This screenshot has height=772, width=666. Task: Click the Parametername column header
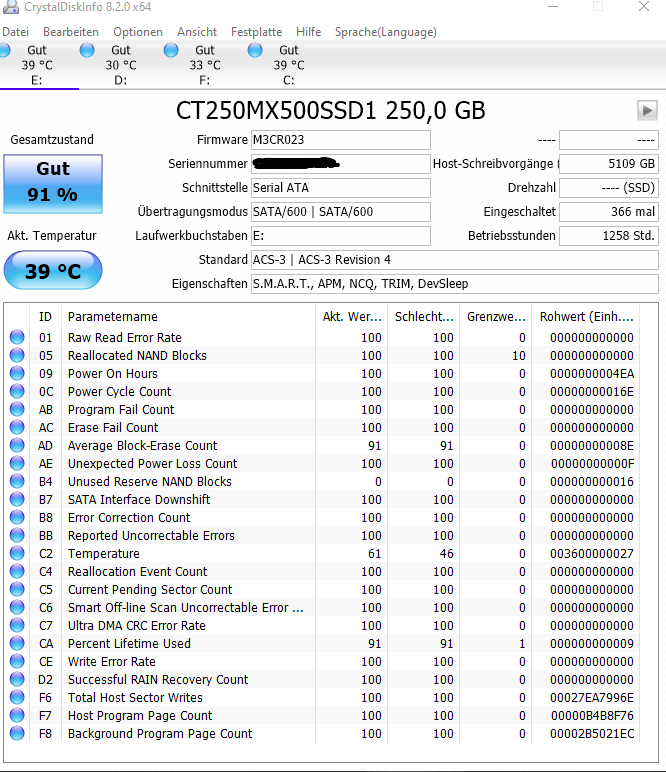pyautogui.click(x=189, y=317)
